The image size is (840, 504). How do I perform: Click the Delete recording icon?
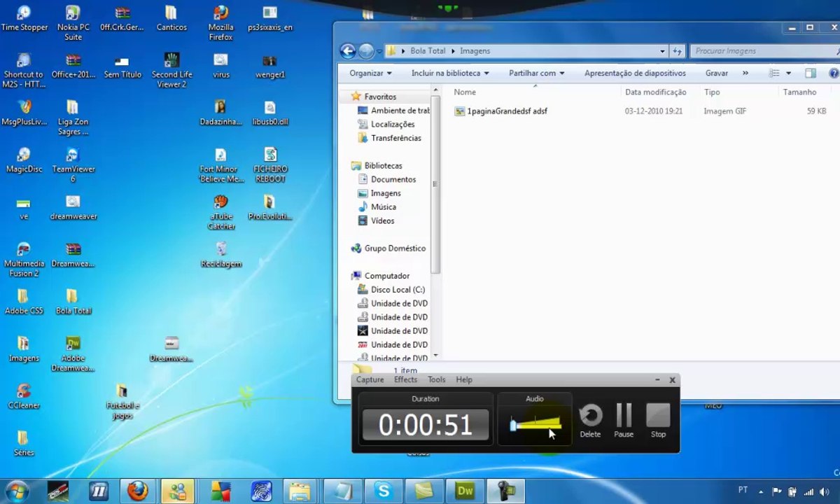(590, 421)
